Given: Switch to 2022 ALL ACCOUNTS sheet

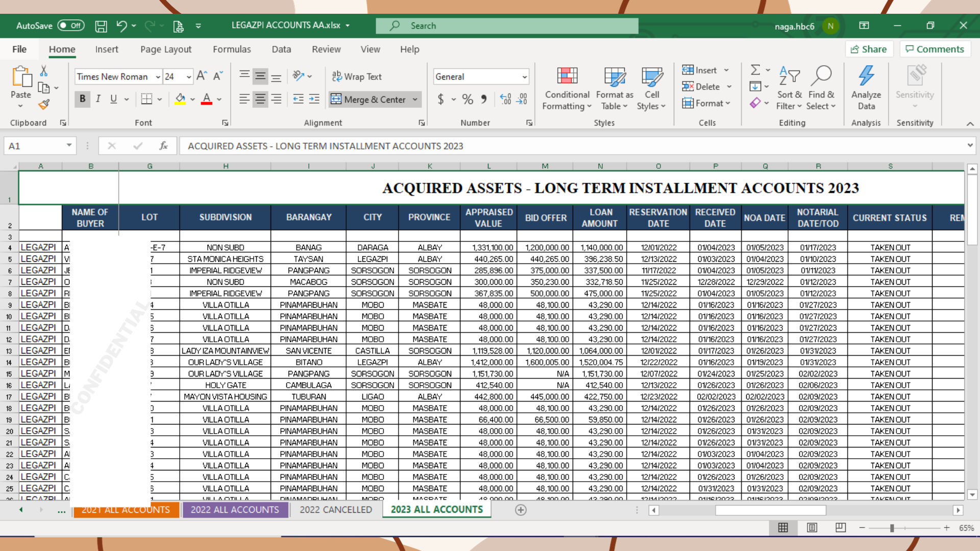Looking at the screenshot, I should pos(235,510).
